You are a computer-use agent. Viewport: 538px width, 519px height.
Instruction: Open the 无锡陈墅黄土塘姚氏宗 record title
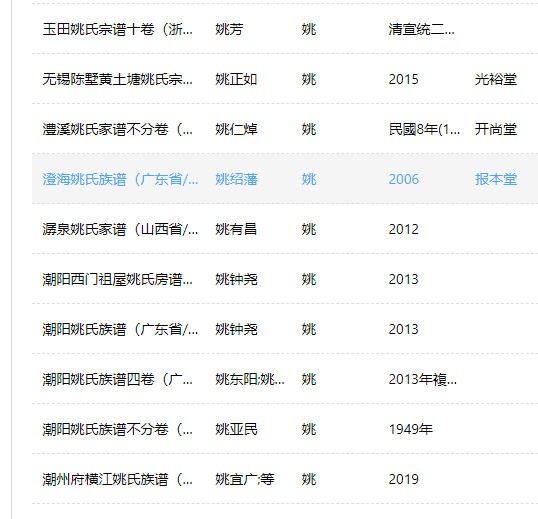click(x=117, y=80)
